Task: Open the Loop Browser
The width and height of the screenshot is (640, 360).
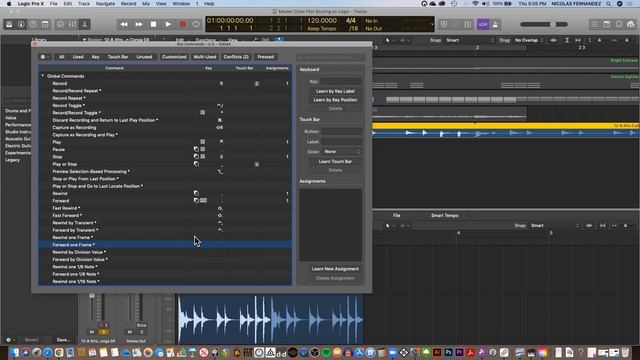Action: pyautogui.click(x=619, y=24)
